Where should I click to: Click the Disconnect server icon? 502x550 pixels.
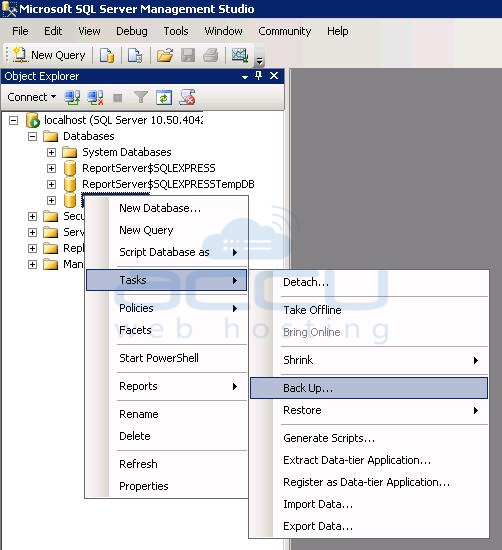point(95,98)
